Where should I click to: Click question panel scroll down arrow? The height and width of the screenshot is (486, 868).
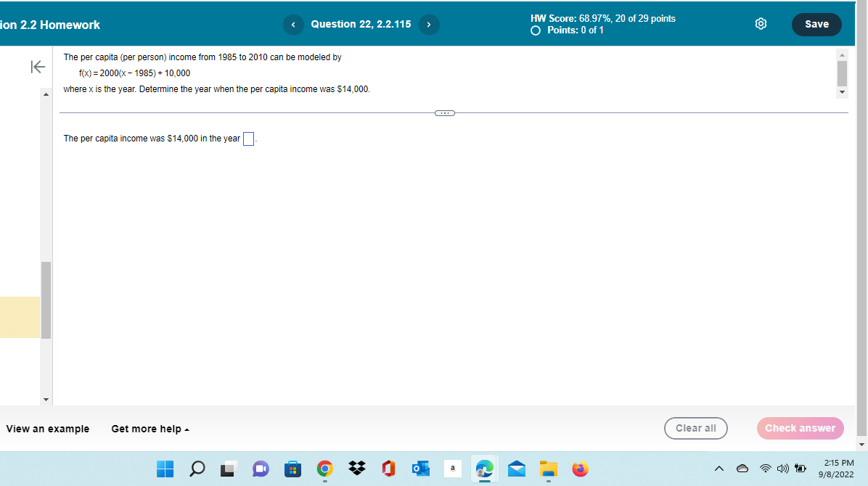[842, 92]
